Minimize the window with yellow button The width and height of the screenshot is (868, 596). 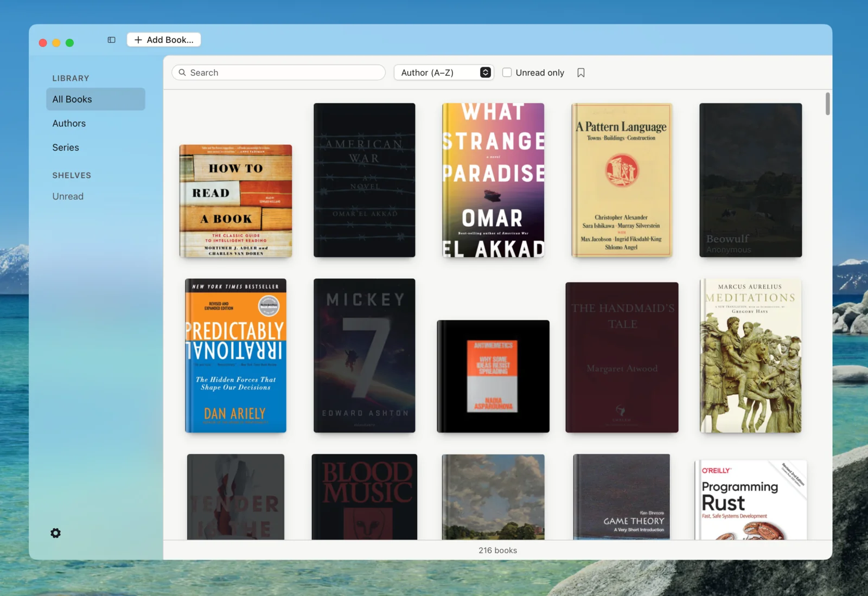(56, 43)
